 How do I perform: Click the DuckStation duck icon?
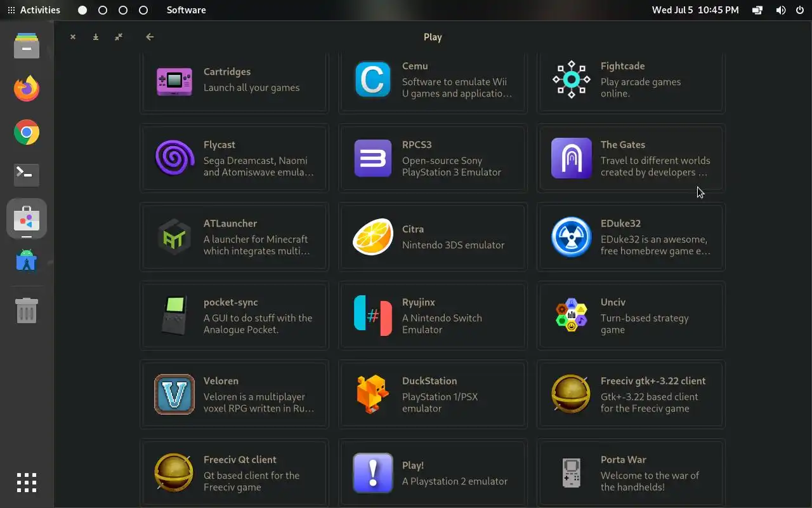pyautogui.click(x=373, y=394)
